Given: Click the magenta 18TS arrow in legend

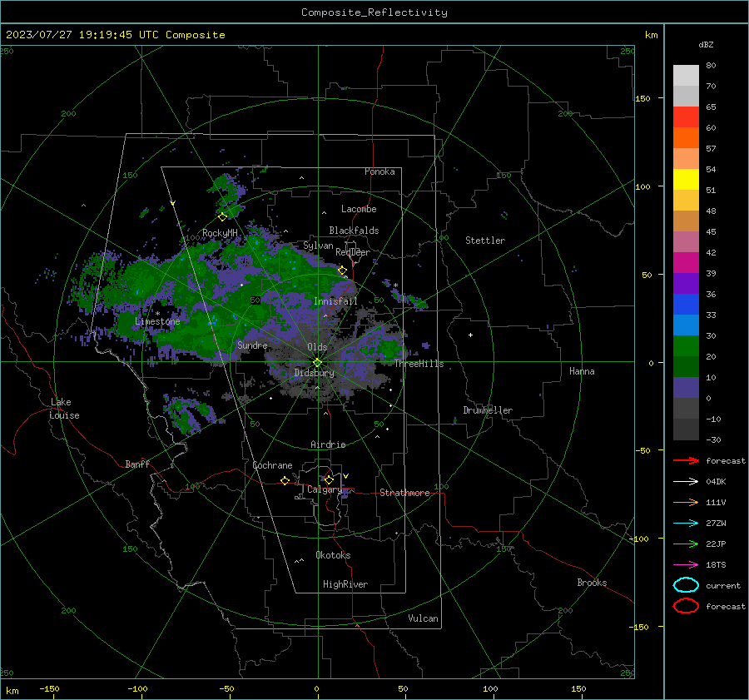Looking at the screenshot, I should [x=686, y=565].
